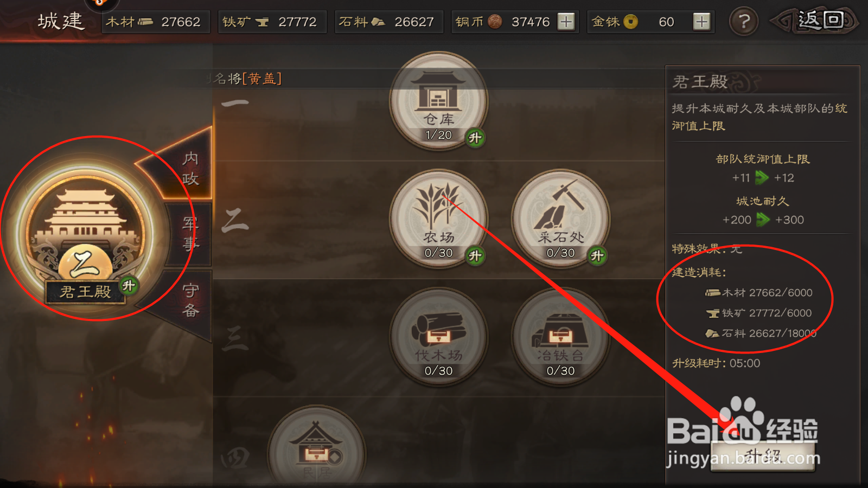Add 金铢 with the plus button
868x488 pixels.
pyautogui.click(x=701, y=22)
